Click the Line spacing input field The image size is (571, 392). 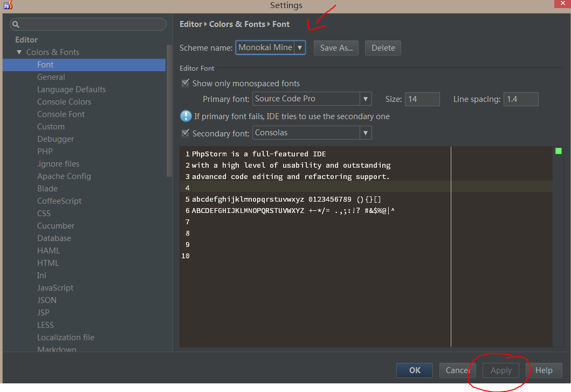click(x=521, y=99)
